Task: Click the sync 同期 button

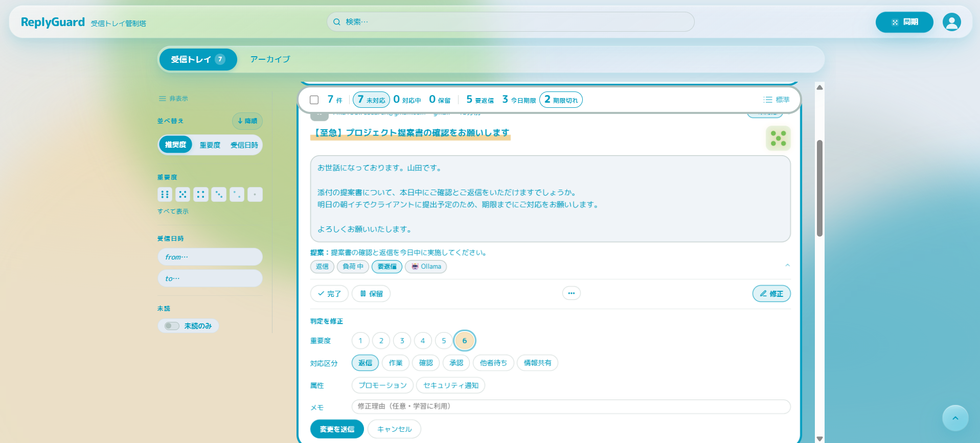Action: (x=904, y=22)
